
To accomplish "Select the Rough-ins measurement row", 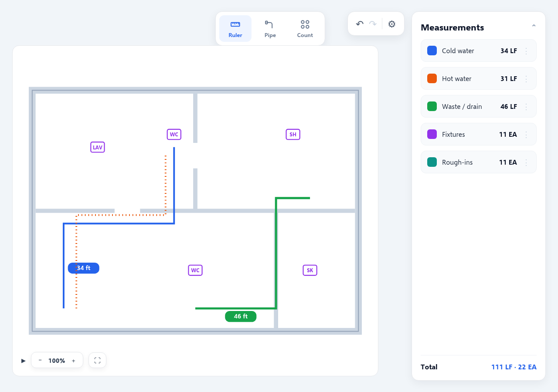I will coord(479,162).
